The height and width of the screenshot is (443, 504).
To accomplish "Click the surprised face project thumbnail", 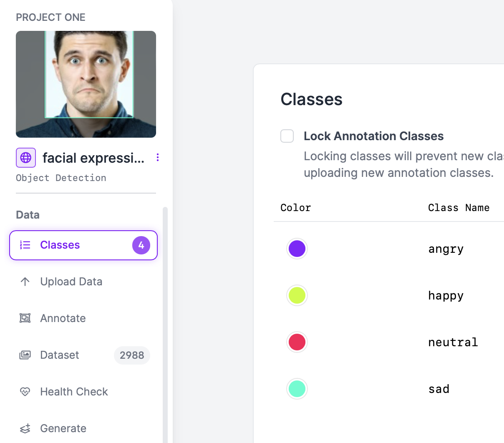I will point(86,84).
